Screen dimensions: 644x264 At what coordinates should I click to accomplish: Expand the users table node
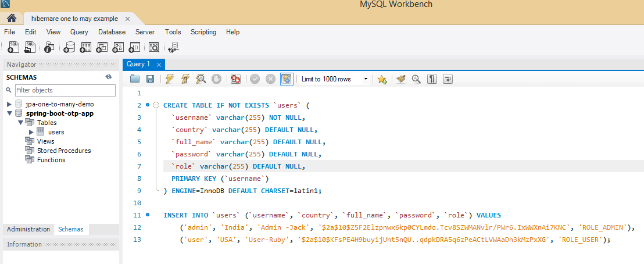pos(31,132)
